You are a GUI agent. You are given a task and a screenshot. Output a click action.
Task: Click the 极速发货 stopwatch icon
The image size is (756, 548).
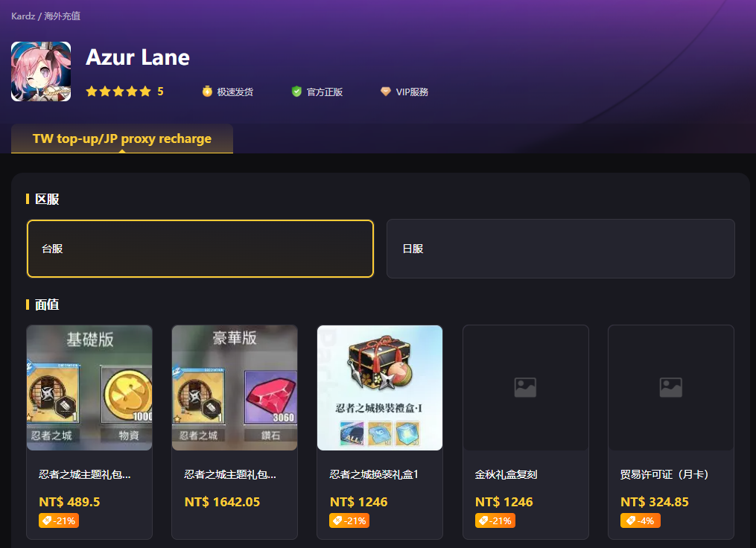[207, 91]
